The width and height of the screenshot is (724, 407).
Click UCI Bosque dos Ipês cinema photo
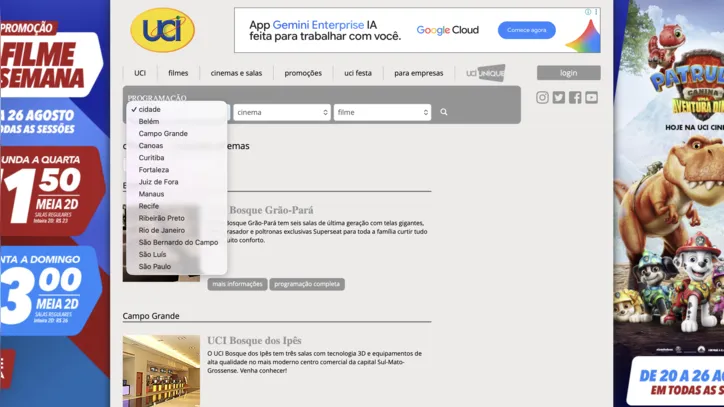tap(161, 371)
